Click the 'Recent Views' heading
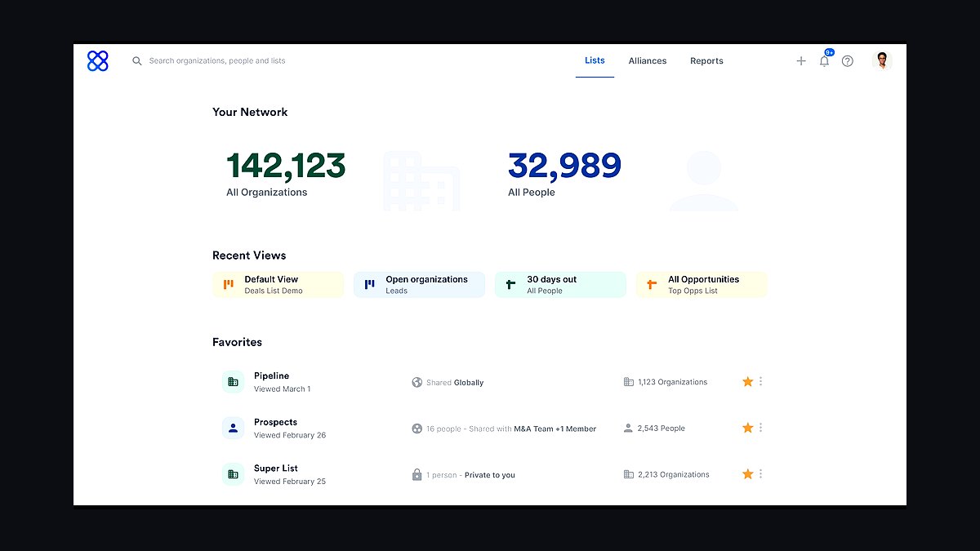 pos(249,256)
